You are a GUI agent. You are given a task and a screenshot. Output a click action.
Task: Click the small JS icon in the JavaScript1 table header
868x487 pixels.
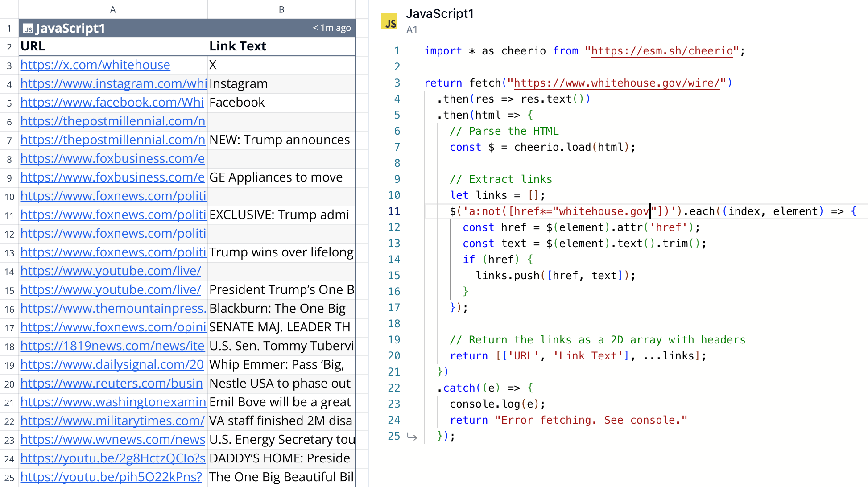pyautogui.click(x=28, y=29)
